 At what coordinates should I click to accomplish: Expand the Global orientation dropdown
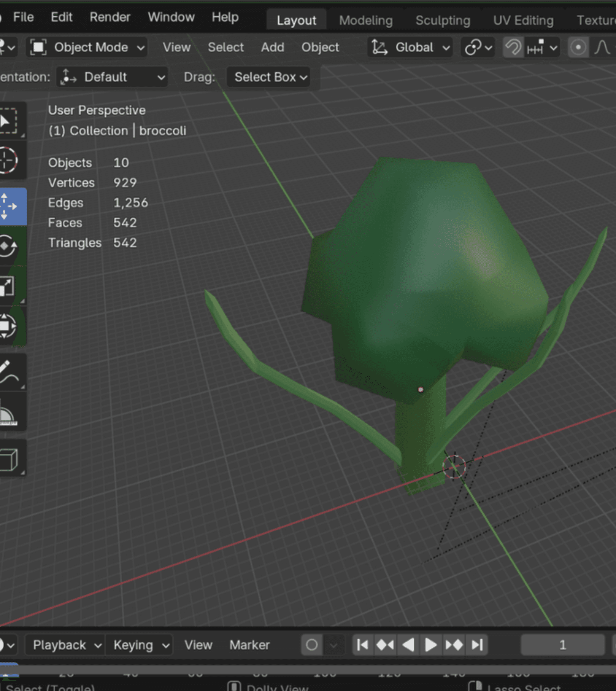(x=410, y=48)
